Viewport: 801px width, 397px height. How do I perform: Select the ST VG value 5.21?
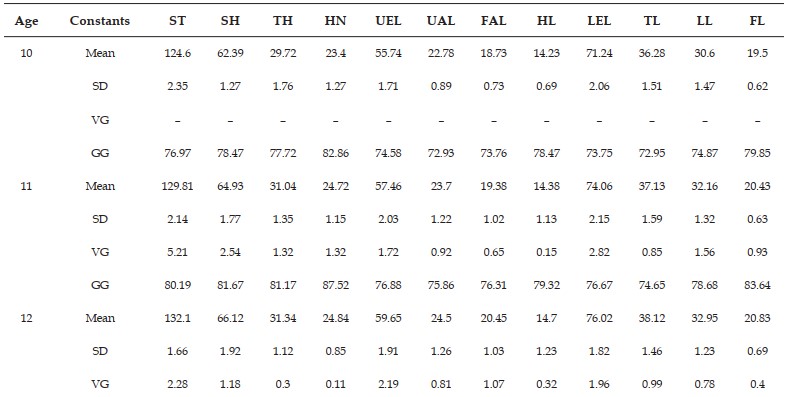(x=178, y=252)
